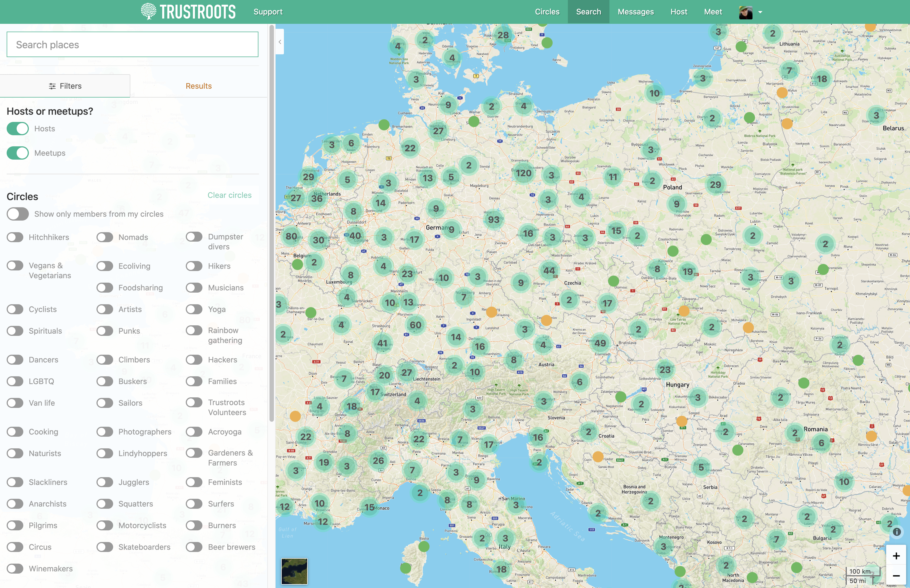Click the 36 cluster marker in Netherlands
The width and height of the screenshot is (910, 588).
point(317,198)
